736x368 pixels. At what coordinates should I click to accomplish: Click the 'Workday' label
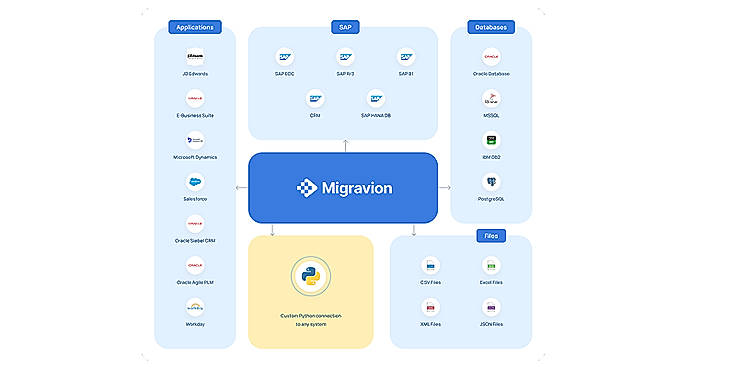pos(195,324)
